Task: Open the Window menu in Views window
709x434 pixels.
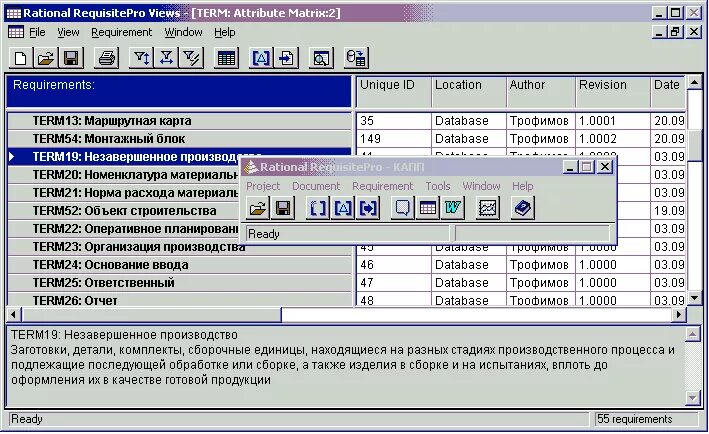Action: pos(183,33)
